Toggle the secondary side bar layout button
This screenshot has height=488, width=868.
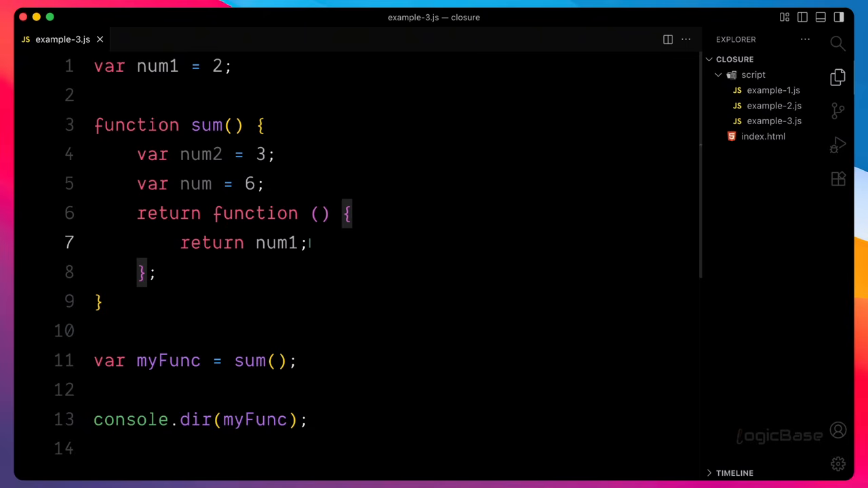[x=839, y=17]
